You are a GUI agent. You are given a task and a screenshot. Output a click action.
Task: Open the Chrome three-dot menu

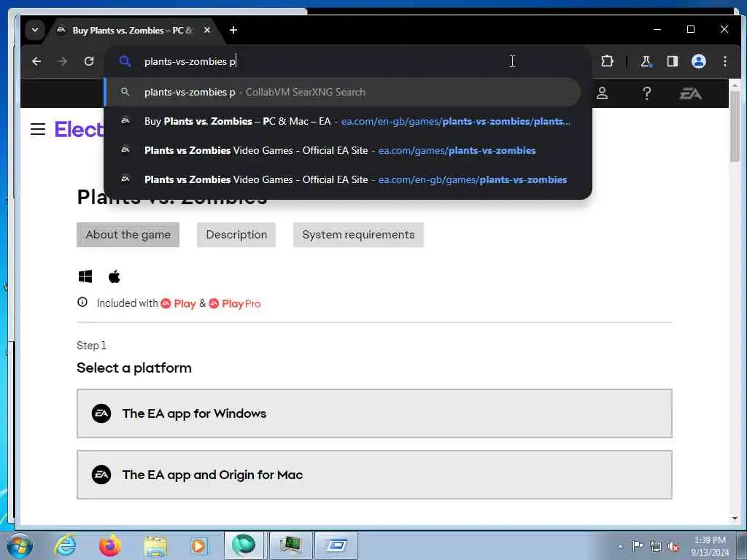pyautogui.click(x=724, y=61)
